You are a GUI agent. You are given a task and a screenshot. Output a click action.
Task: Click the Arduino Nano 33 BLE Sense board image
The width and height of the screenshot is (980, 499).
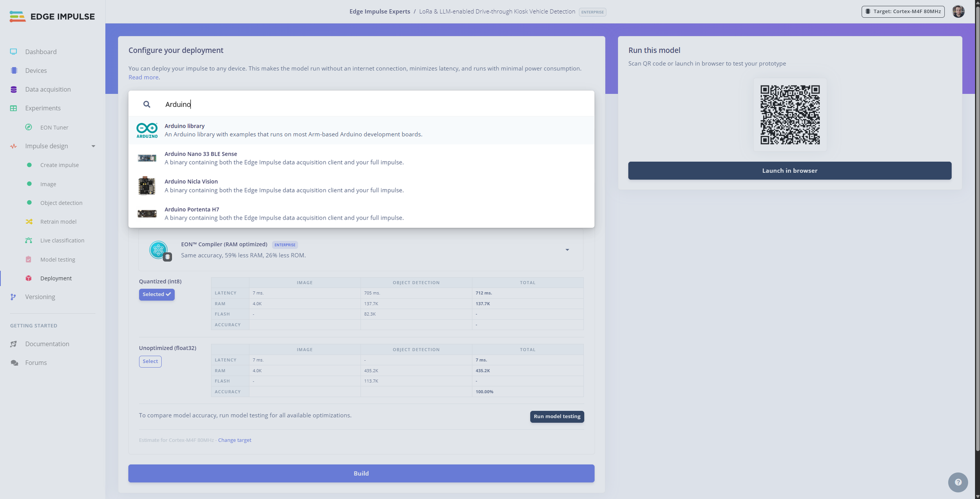[x=147, y=158]
